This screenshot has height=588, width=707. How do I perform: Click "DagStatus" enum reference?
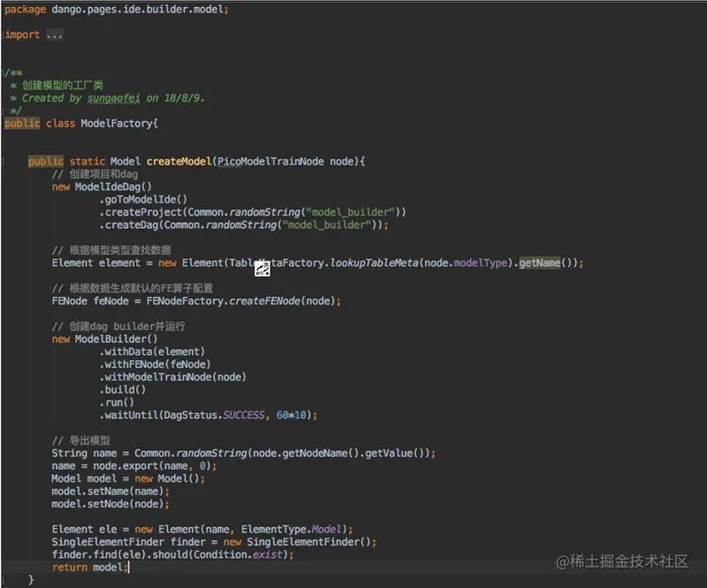point(190,415)
